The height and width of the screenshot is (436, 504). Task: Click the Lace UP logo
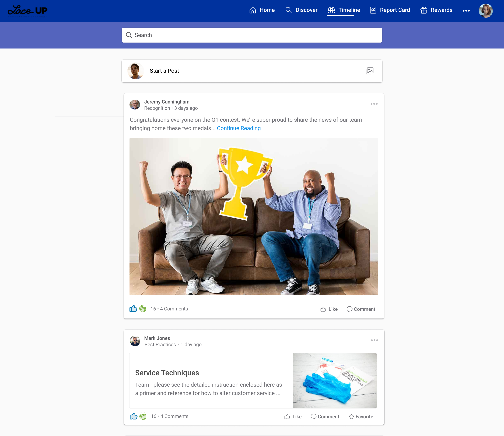tap(27, 11)
